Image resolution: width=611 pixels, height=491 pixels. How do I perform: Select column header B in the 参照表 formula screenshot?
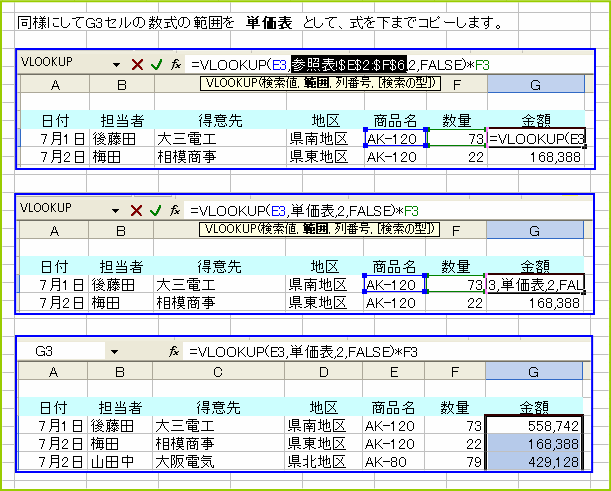click(122, 85)
